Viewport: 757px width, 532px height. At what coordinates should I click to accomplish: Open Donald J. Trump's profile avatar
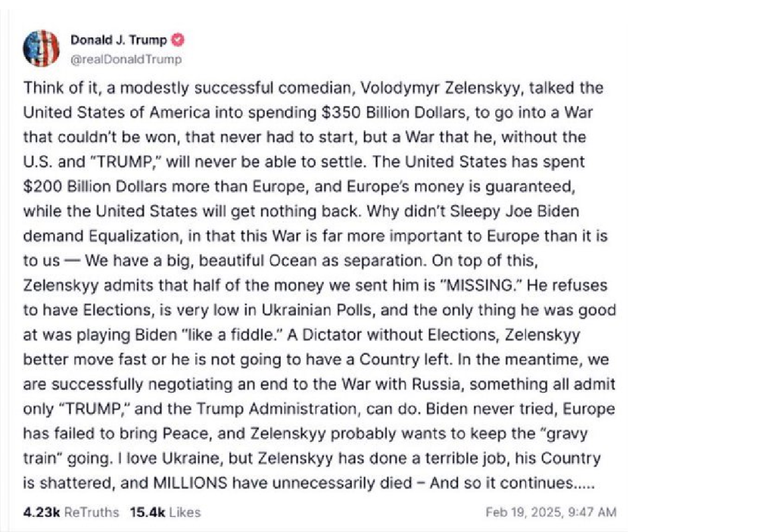click(x=41, y=48)
